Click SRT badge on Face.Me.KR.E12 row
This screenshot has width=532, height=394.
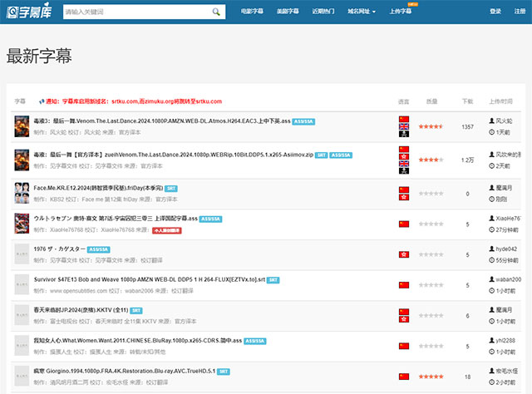coord(172,188)
